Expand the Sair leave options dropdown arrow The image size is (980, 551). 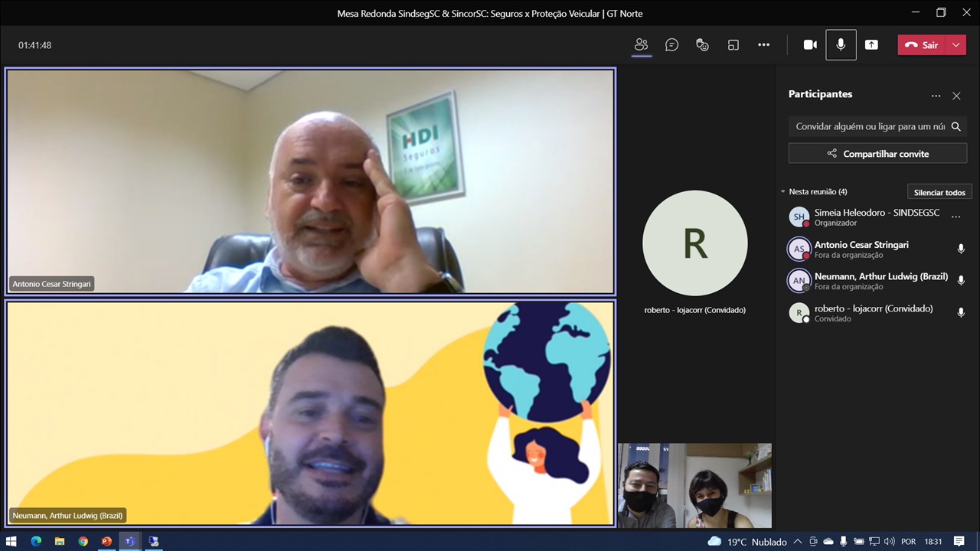pyautogui.click(x=955, y=45)
